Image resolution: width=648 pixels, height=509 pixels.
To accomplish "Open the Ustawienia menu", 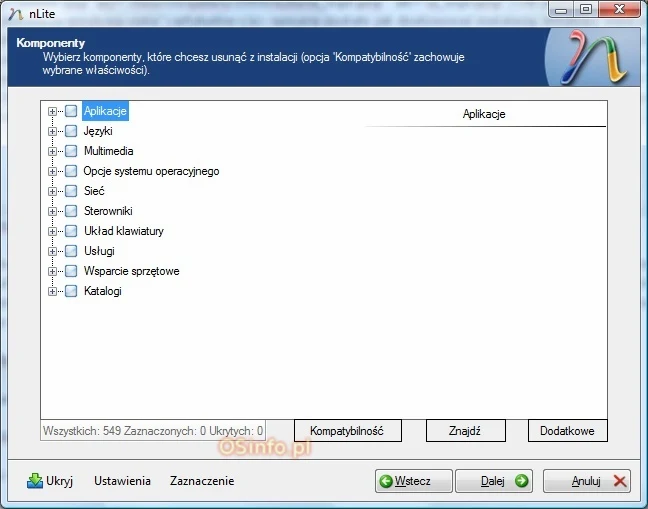I will tap(122, 481).
